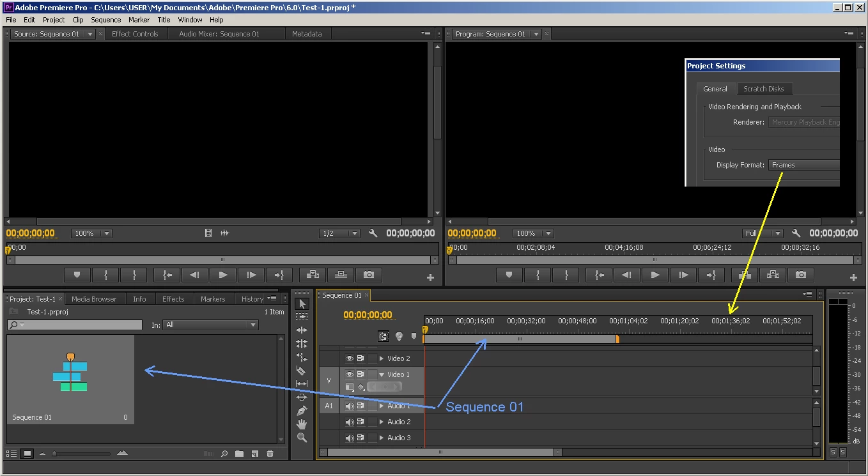The height and width of the screenshot is (476, 868).
Task: Click the trash Clear icon in Project panel
Action: click(x=270, y=454)
